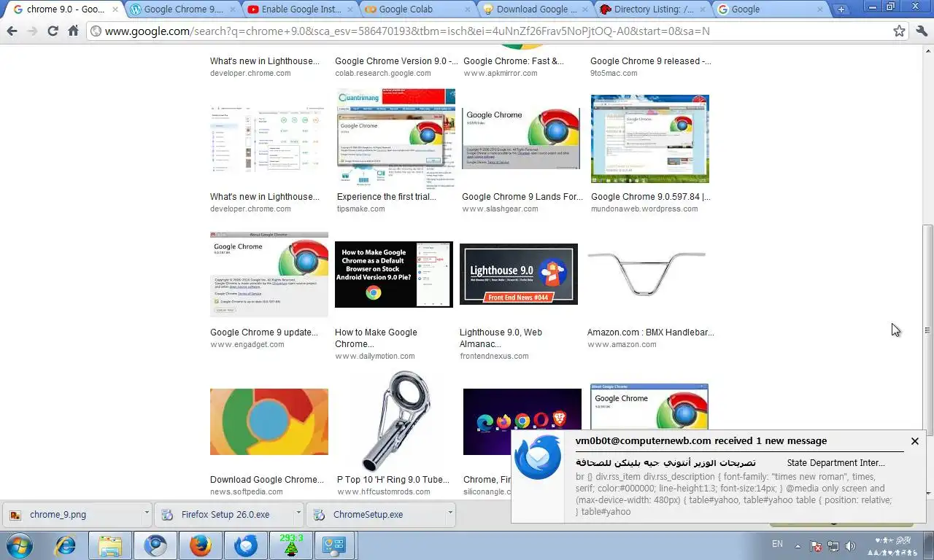Click the Thunderbird icon in the notification
Viewport: 934px width, 560px height.
point(538,457)
